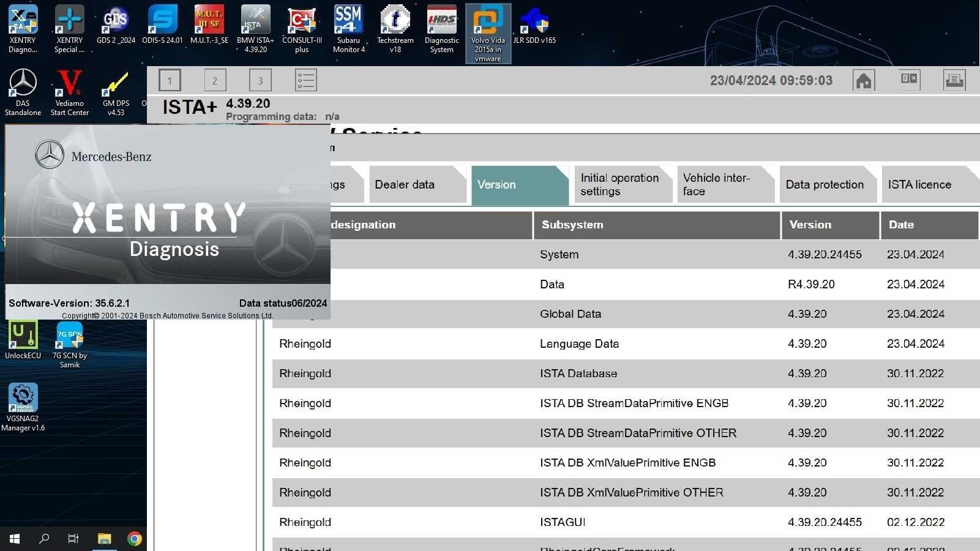Viewport: 980px width, 551px height.
Task: Open File Explorer from taskbar
Action: coord(104,539)
